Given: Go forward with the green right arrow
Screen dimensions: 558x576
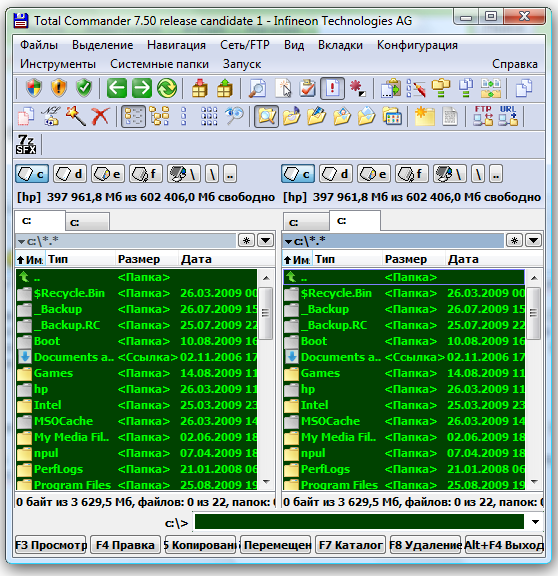Looking at the screenshot, I should tap(142, 88).
